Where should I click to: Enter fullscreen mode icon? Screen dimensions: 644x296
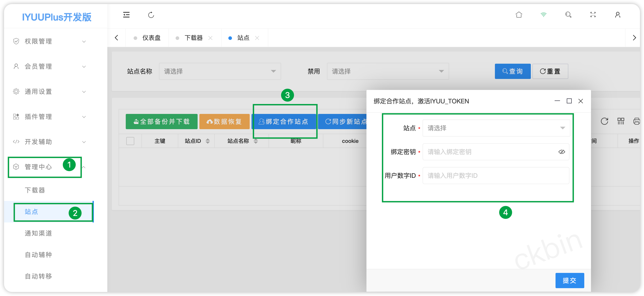click(x=593, y=15)
